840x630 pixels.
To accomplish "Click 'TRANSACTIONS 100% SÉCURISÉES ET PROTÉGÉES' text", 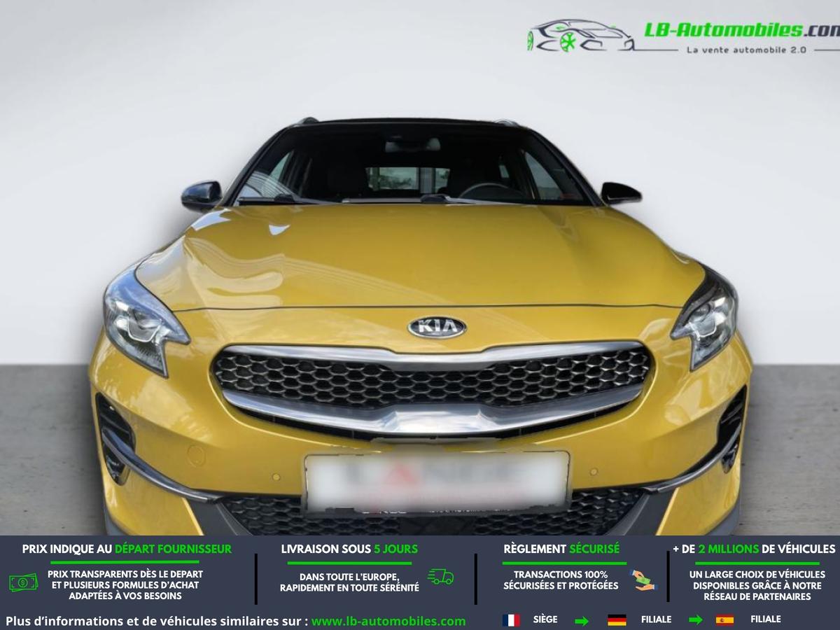I will (561, 580).
